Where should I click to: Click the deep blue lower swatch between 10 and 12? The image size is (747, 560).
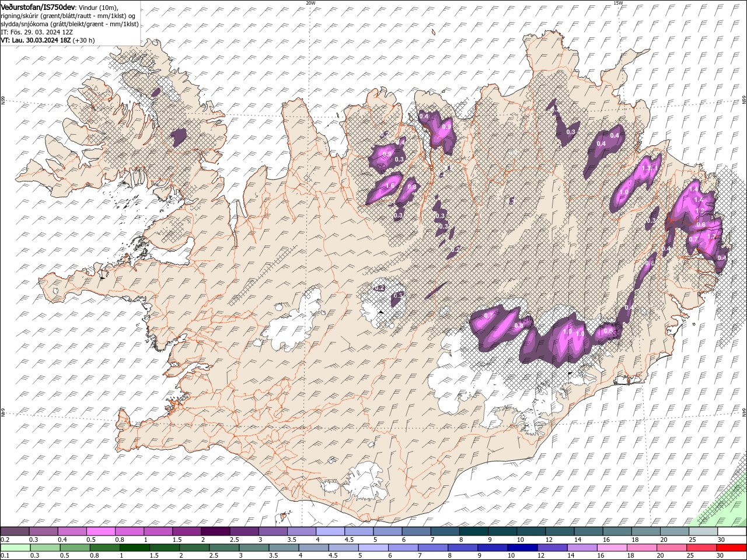coord(522,548)
